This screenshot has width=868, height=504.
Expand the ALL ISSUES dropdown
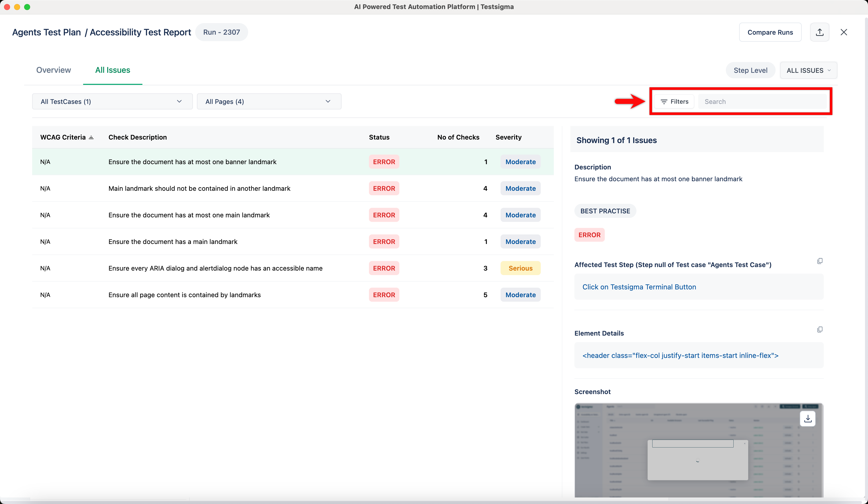tap(808, 70)
